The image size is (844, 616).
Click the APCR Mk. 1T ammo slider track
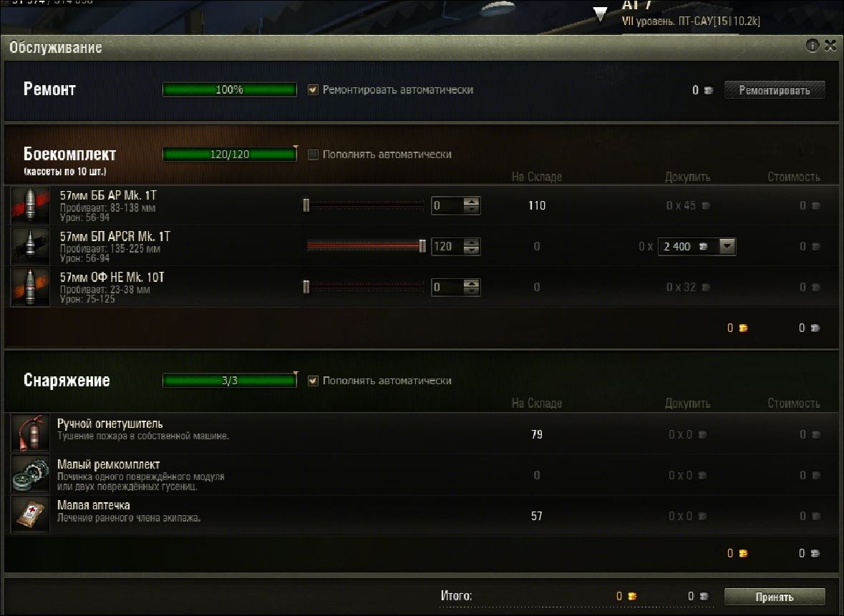(x=366, y=246)
